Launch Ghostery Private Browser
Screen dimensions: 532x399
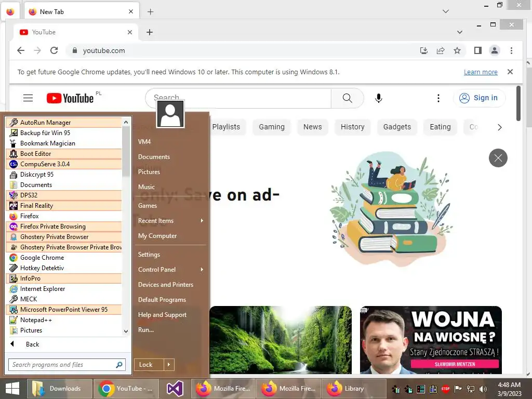[64, 237]
